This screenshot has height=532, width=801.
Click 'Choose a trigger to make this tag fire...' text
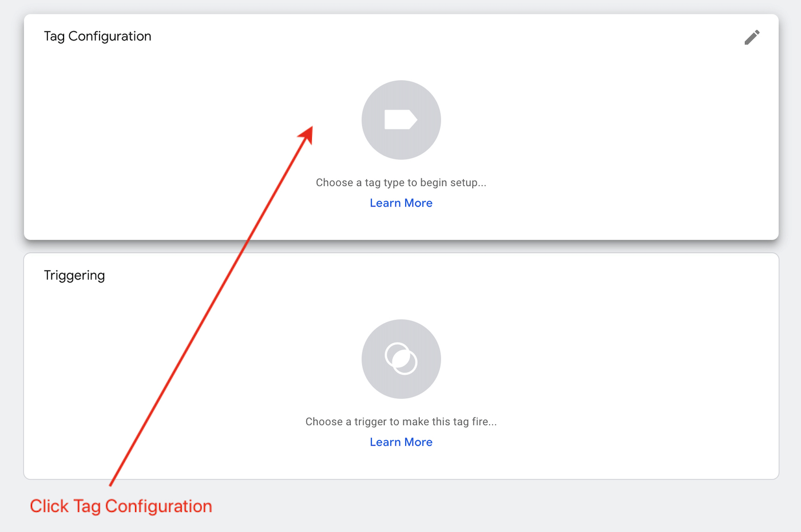tap(401, 422)
